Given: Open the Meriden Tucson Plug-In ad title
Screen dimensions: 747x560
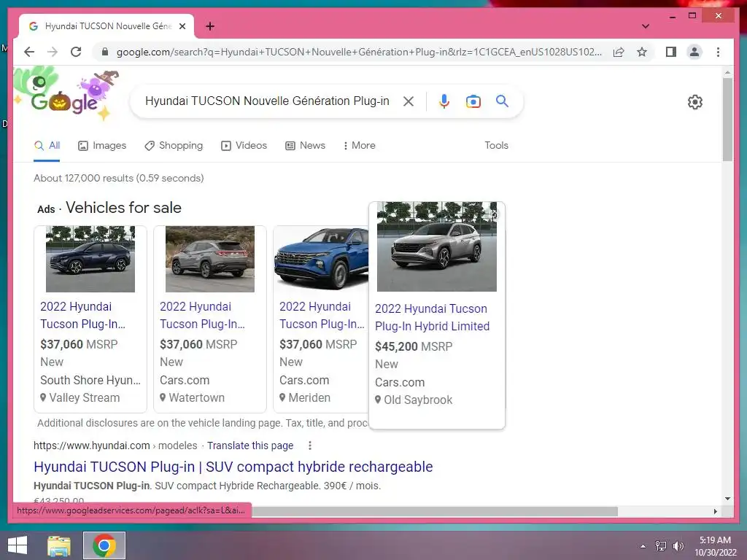Looking at the screenshot, I should 322,315.
